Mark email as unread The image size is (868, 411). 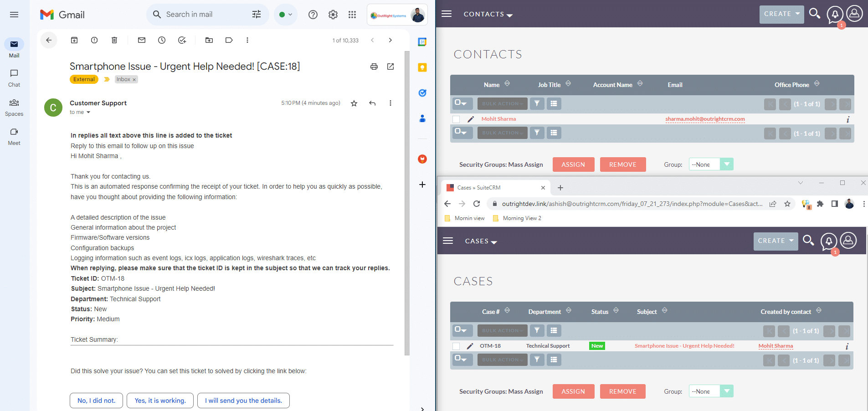click(142, 40)
